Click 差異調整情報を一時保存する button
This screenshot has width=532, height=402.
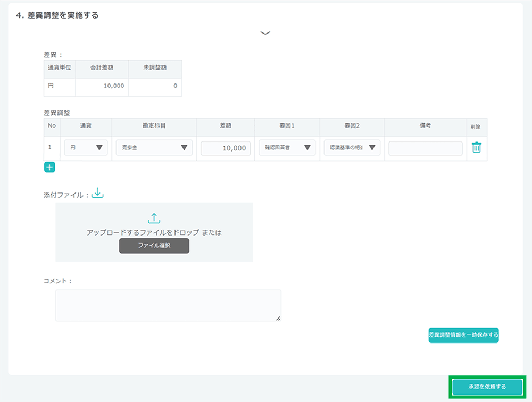(463, 335)
